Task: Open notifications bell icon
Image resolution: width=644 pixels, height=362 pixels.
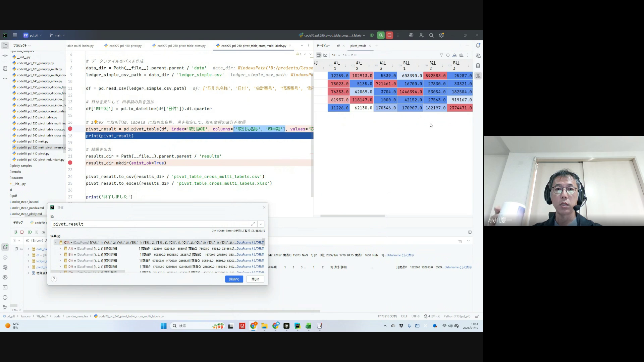Action: tap(478, 46)
